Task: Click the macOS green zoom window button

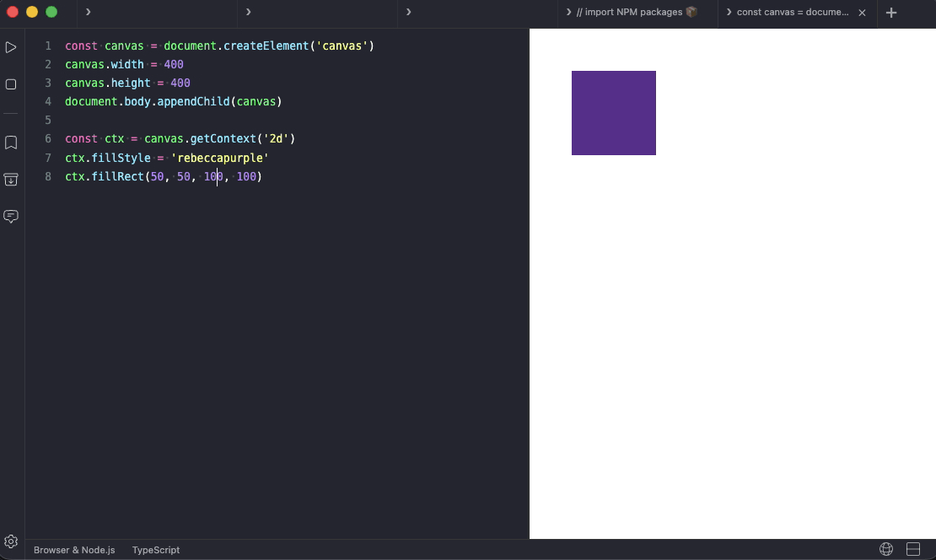Action: point(51,12)
